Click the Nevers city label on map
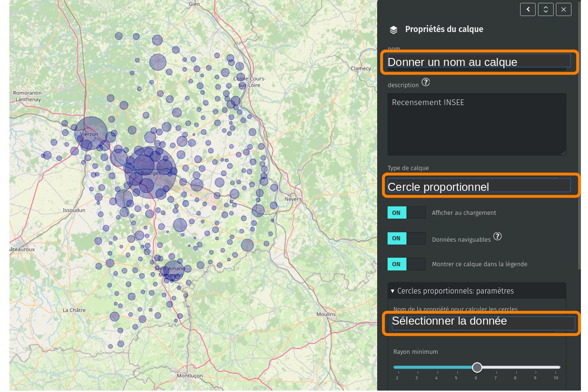 tap(293, 199)
